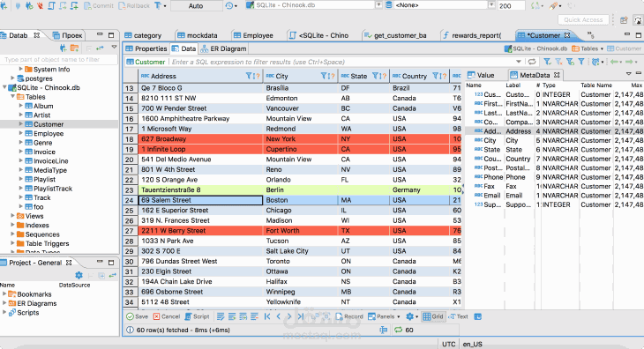Click the Open Perspective icon
644x349 pixels.
pos(624,19)
